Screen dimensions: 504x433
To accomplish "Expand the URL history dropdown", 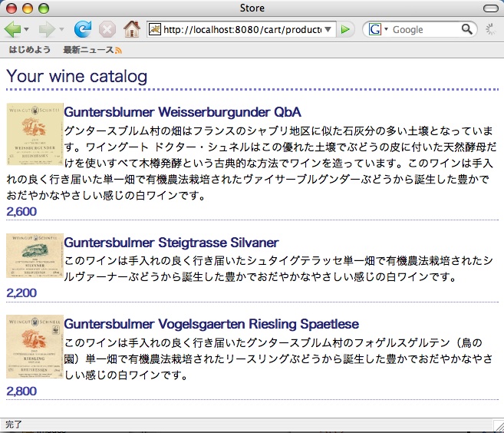I will coord(329,29).
